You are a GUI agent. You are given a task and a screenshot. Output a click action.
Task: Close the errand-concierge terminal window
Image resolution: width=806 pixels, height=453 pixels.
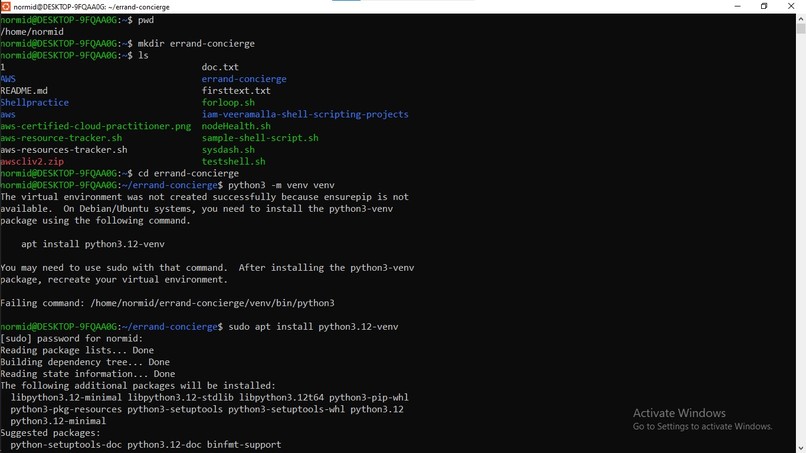coord(791,6)
